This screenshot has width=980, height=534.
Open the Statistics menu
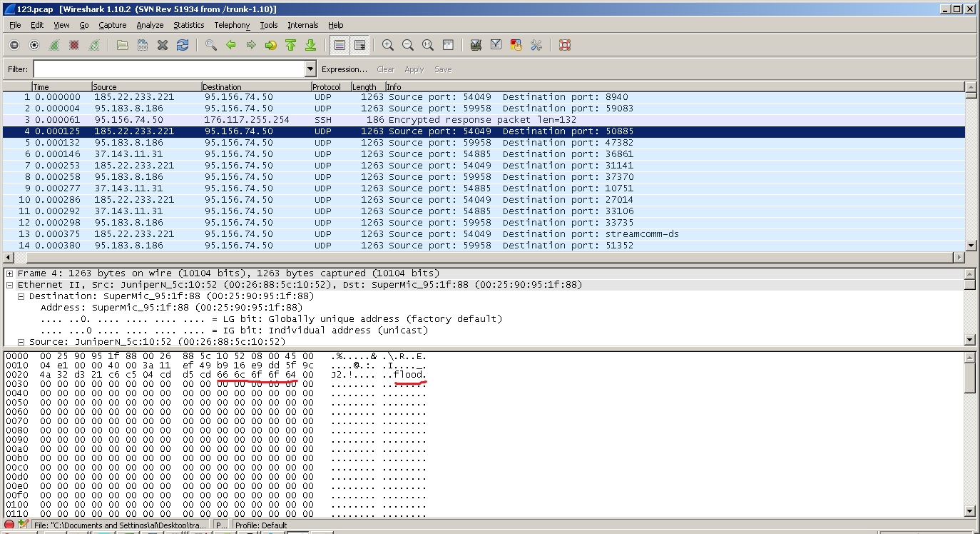(188, 25)
